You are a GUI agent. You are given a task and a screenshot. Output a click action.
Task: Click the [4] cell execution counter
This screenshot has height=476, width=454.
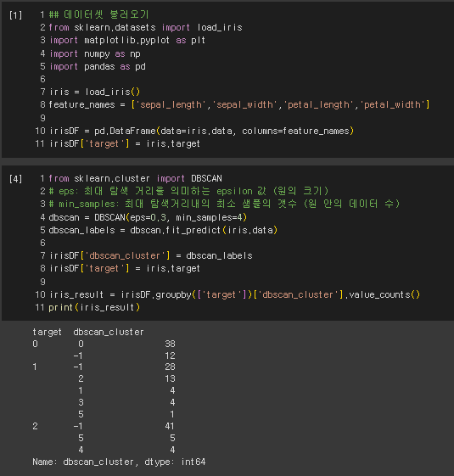point(16,178)
